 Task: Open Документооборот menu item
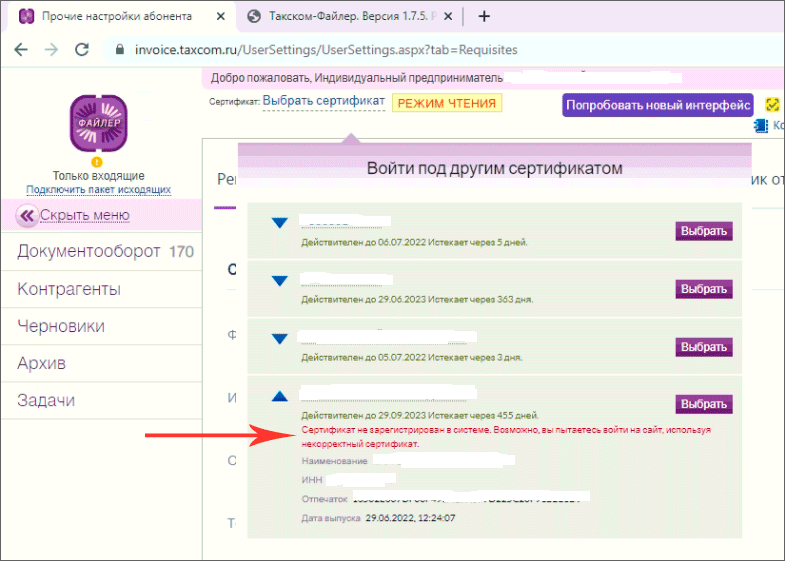[x=102, y=251]
